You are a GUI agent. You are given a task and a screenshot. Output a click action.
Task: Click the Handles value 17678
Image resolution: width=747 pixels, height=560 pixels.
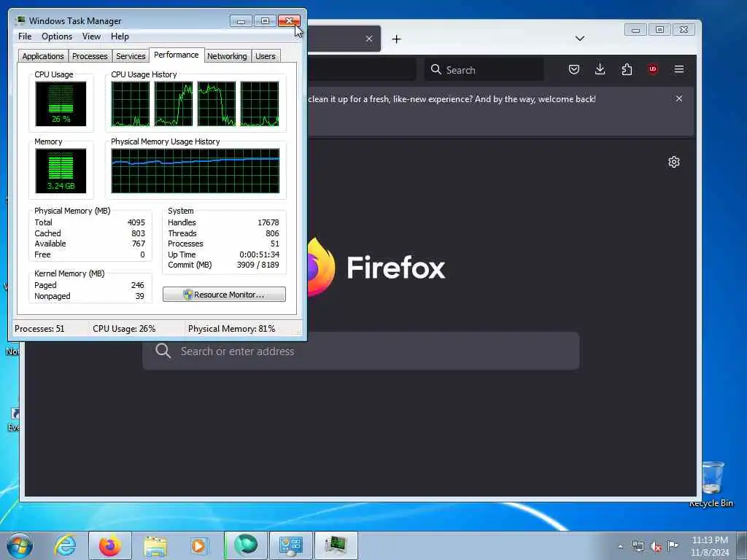point(268,222)
